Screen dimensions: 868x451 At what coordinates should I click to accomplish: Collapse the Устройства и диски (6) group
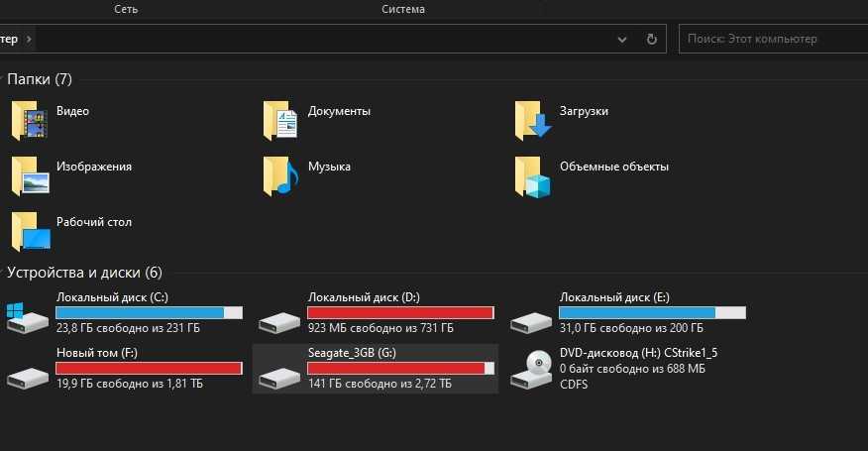pyautogui.click(x=84, y=272)
